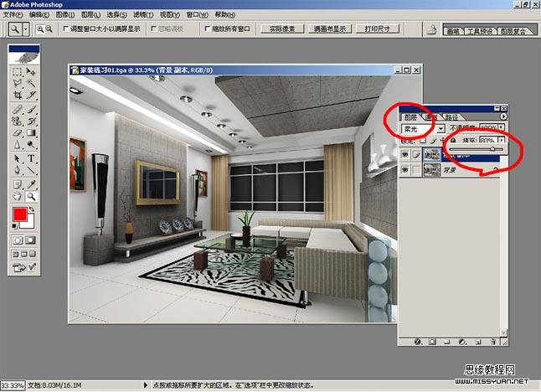Toggle link box beside 背景 layer
541x392 pixels.
(417, 170)
